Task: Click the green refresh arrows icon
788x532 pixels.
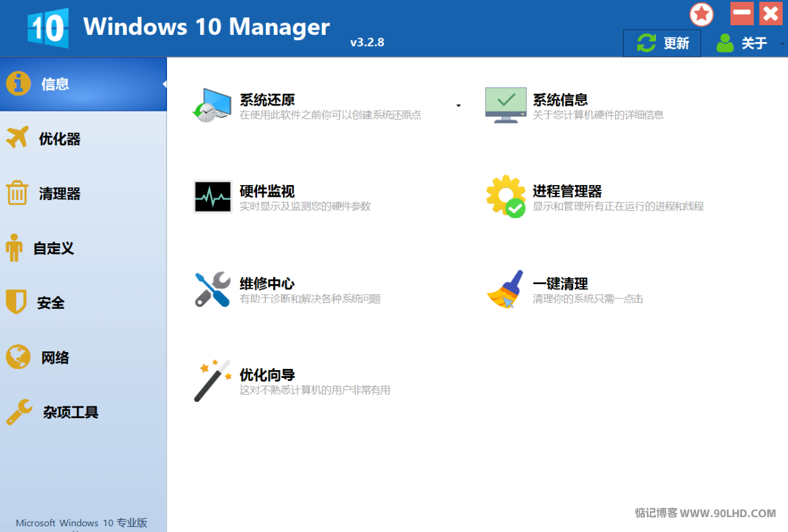Action: pyautogui.click(x=646, y=43)
